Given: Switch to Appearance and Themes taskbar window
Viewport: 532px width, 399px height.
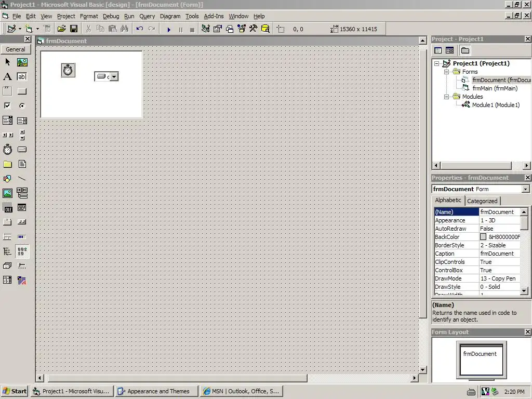Looking at the screenshot, I should coord(157,391).
